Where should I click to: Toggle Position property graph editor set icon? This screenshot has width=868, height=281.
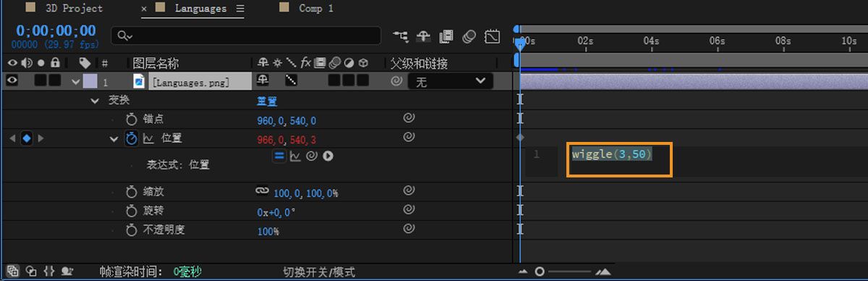pyautogui.click(x=148, y=138)
